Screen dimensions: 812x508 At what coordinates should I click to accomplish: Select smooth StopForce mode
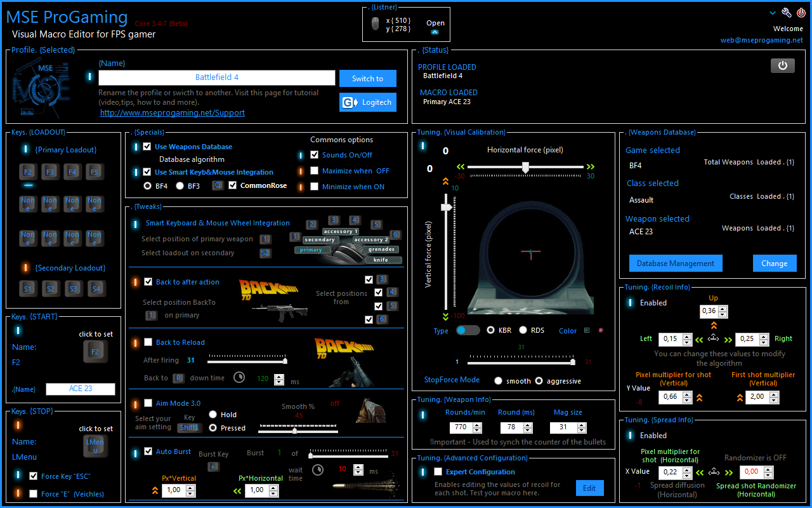tap(499, 381)
